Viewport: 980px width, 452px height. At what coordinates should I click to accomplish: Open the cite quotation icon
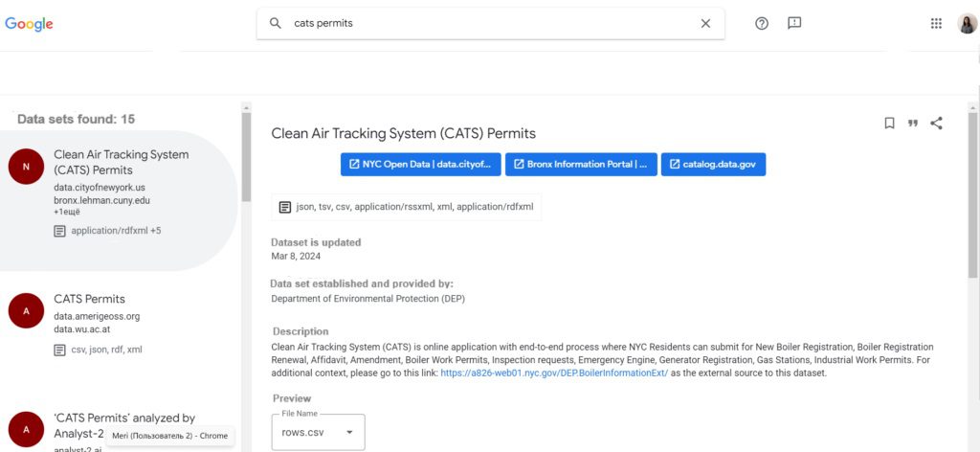point(913,124)
